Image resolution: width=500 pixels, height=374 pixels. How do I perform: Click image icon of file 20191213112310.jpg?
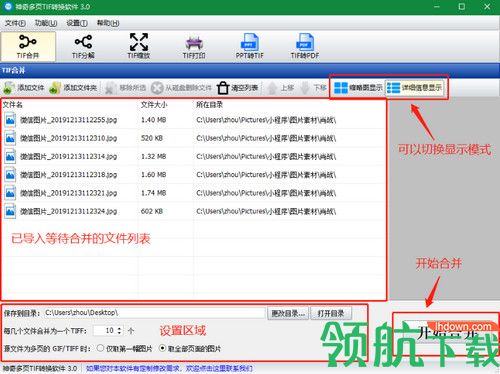10,138
